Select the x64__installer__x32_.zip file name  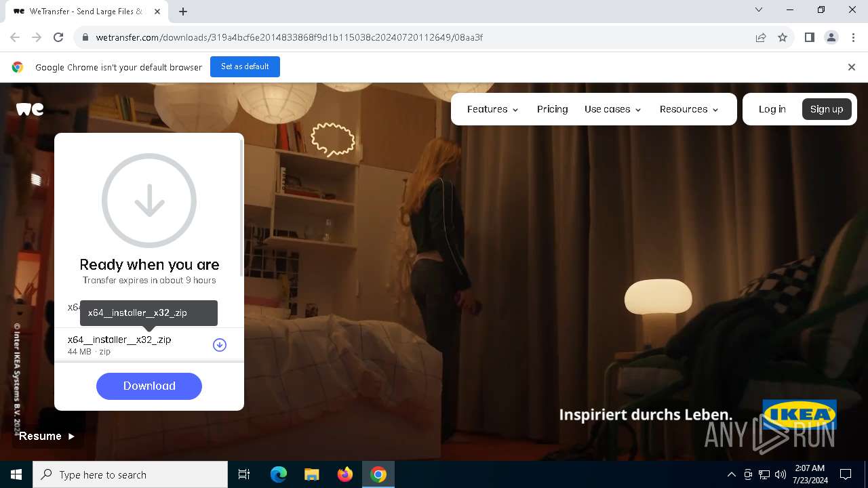[119, 340]
